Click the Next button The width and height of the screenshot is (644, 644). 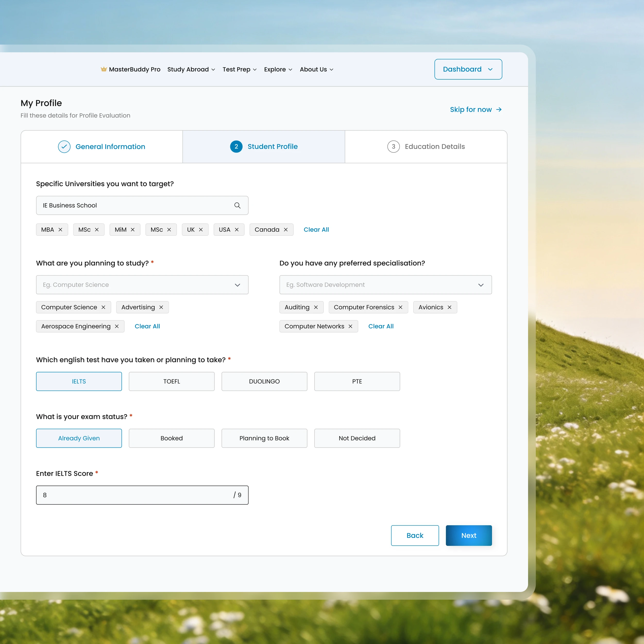(469, 535)
